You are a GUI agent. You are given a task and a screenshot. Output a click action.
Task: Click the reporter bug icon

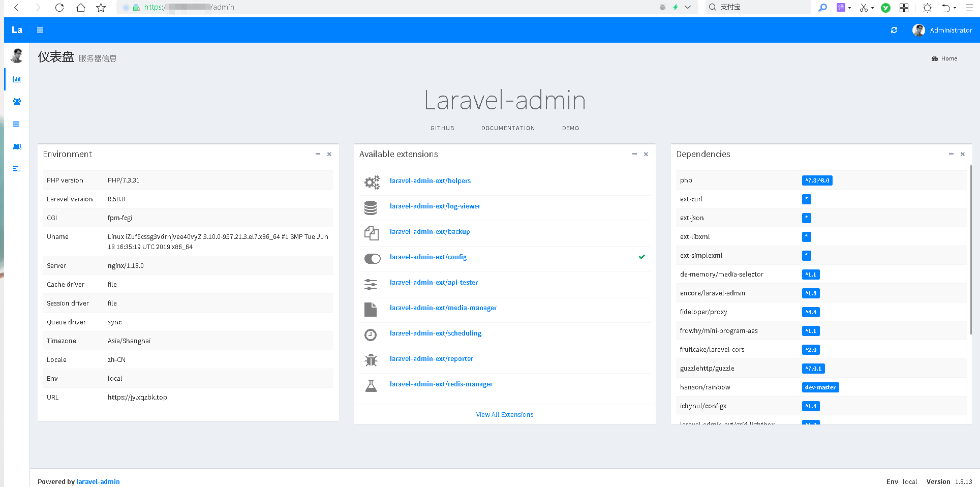(x=371, y=360)
